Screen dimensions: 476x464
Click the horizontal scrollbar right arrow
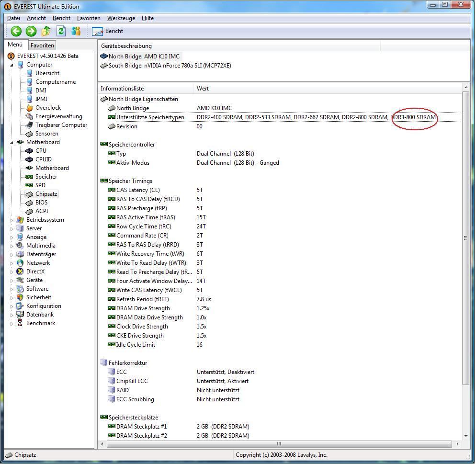[458, 444]
